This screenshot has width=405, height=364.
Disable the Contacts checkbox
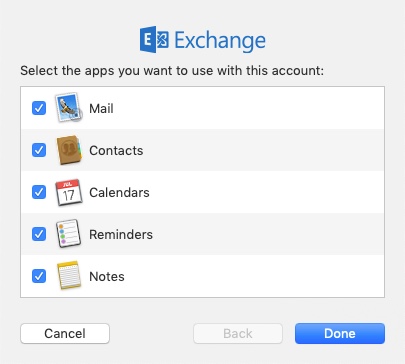pos(39,150)
